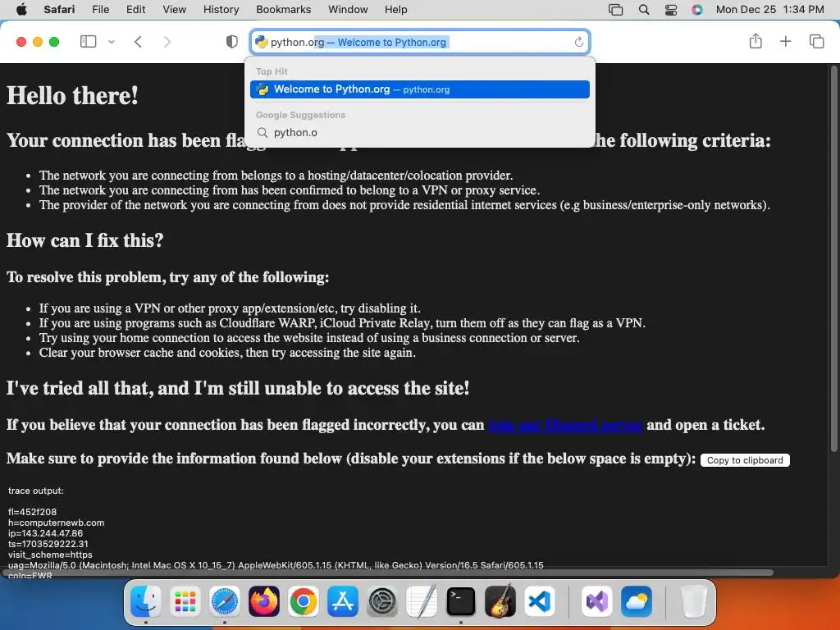Screen dimensions: 840x630
Task: Click the 'How can I fix this?' heading
Action: [x=84, y=240]
